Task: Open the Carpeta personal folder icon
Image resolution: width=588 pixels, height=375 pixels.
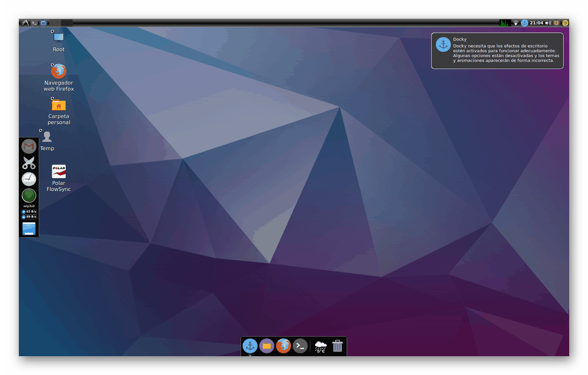Action: pyautogui.click(x=58, y=111)
